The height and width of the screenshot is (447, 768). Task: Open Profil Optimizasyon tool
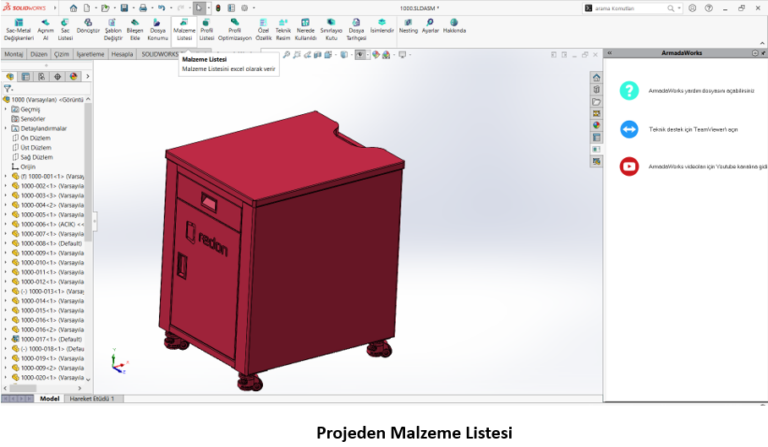point(235,26)
